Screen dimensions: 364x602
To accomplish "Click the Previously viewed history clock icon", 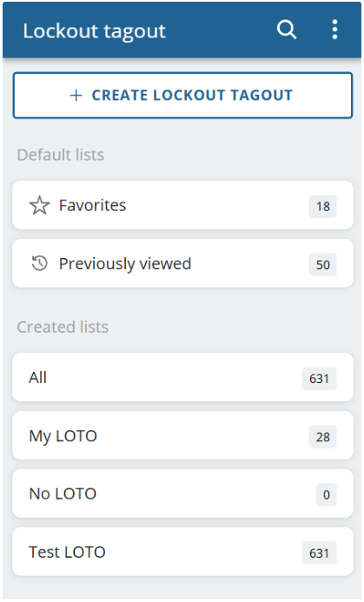I will click(40, 264).
